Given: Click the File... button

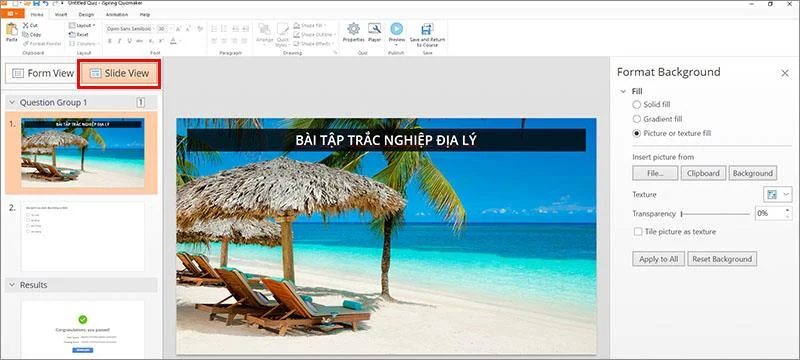Looking at the screenshot, I should pyautogui.click(x=655, y=173).
